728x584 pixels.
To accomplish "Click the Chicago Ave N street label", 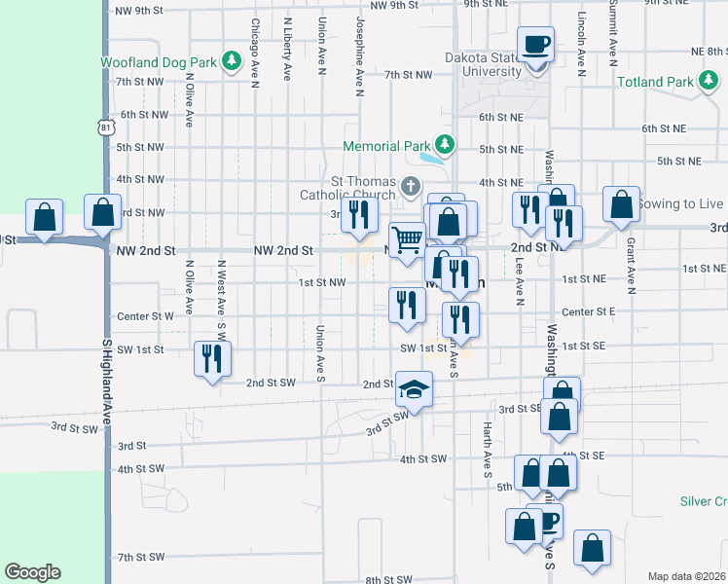I will (255, 53).
